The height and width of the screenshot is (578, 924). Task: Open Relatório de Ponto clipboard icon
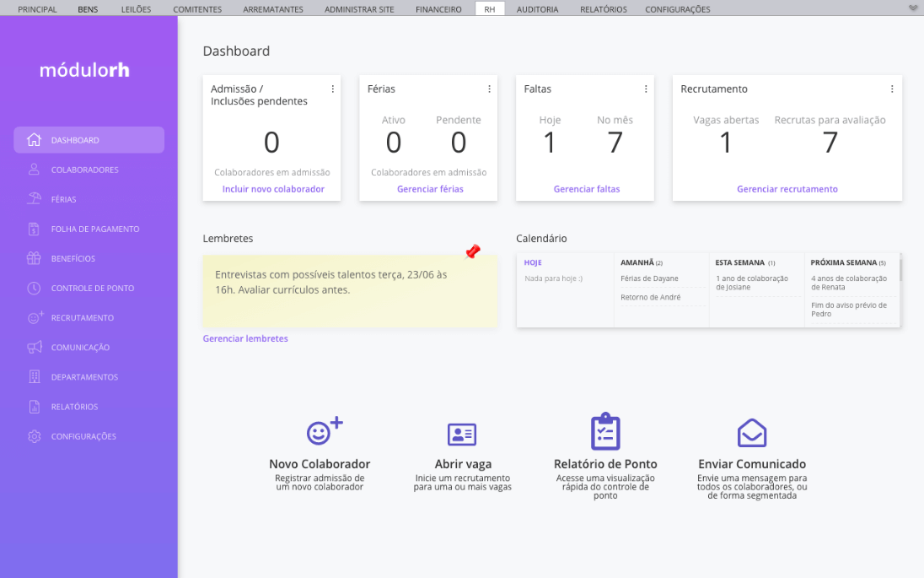coord(605,431)
